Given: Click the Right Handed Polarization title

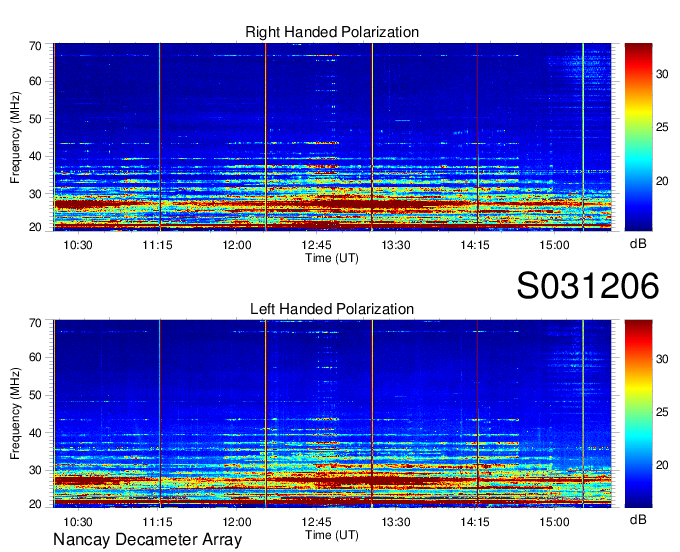Looking at the screenshot, I should tap(332, 32).
